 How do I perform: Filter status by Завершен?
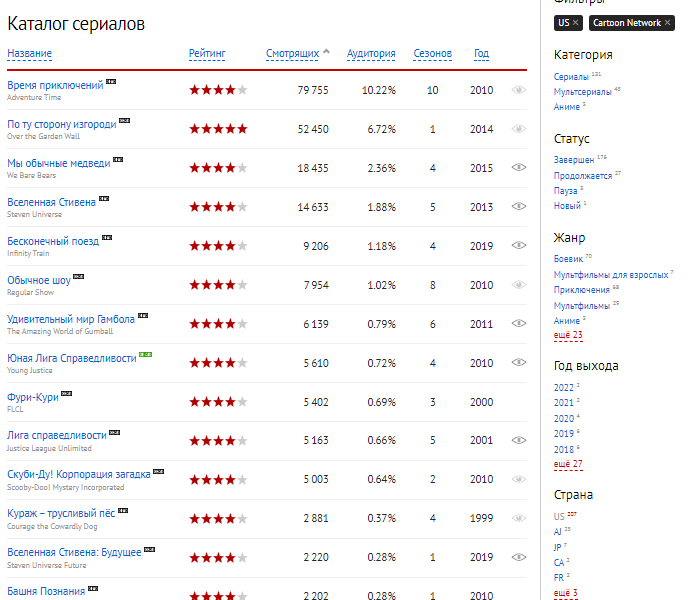[574, 160]
